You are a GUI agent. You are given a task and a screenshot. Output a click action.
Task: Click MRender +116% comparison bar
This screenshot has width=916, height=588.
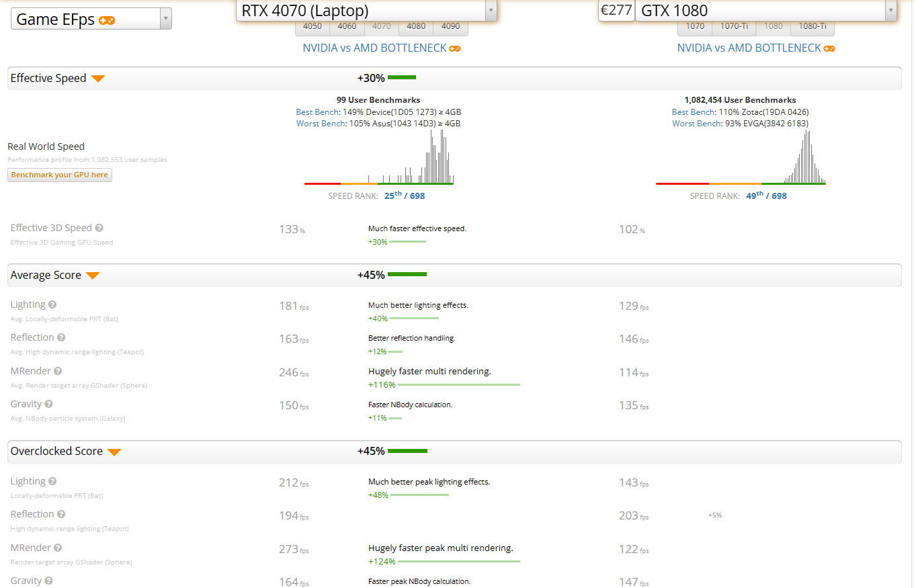click(x=459, y=385)
